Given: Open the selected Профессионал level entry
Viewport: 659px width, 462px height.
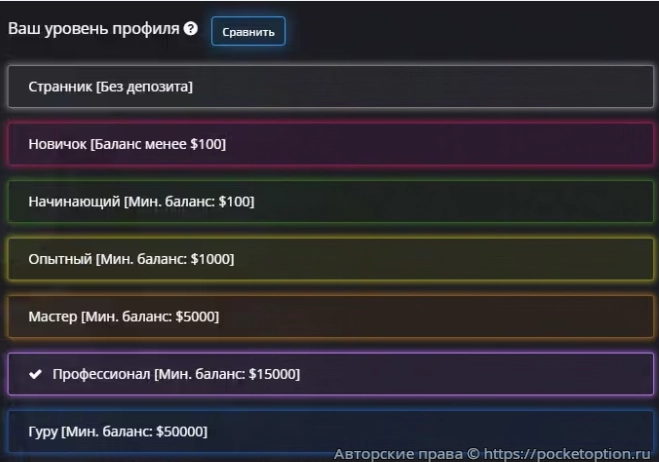Looking at the screenshot, I should [330, 375].
